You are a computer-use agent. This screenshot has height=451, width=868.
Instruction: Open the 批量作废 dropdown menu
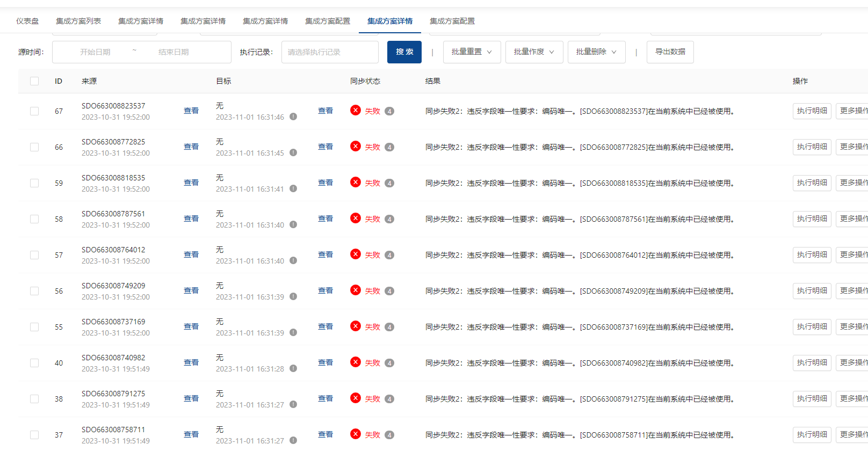pos(534,52)
